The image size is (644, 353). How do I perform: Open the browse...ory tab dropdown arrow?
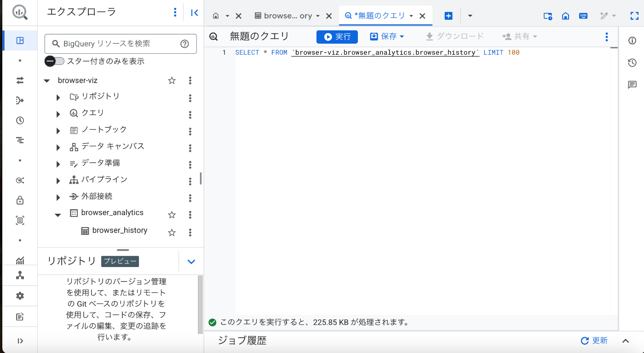(318, 16)
